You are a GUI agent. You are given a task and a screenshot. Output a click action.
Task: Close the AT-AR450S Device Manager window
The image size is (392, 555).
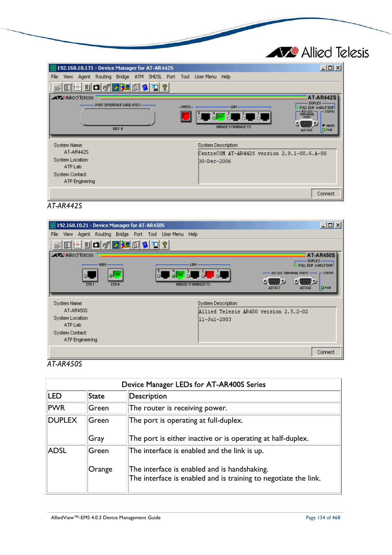click(338, 225)
